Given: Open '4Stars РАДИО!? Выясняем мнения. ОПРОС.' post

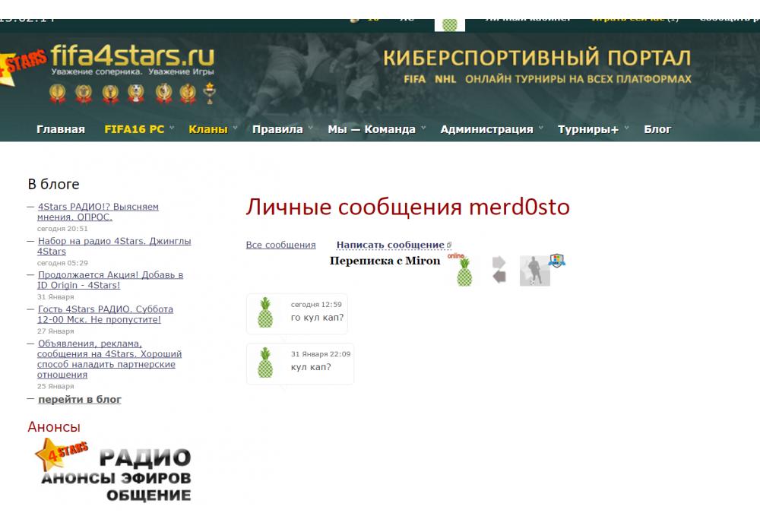Looking at the screenshot, I should (x=98, y=212).
